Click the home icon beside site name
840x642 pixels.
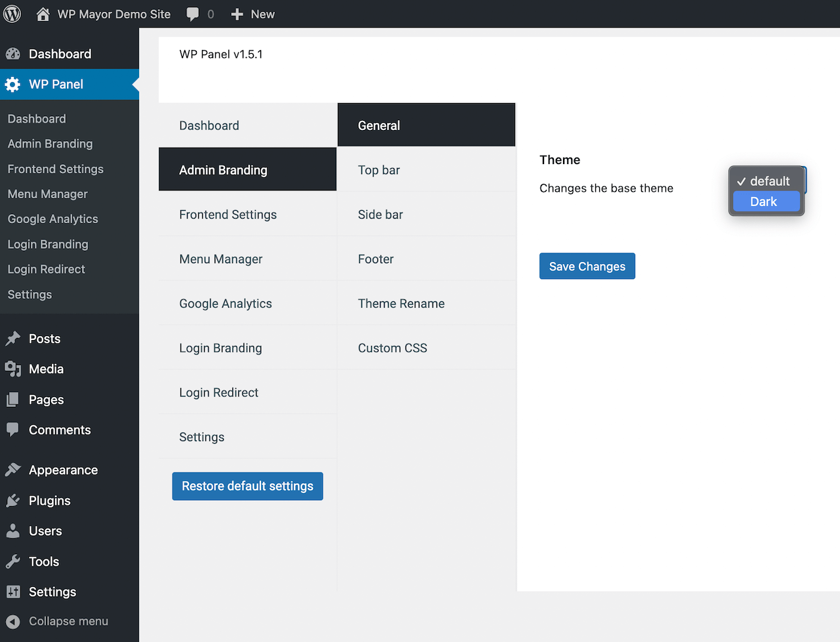click(43, 14)
